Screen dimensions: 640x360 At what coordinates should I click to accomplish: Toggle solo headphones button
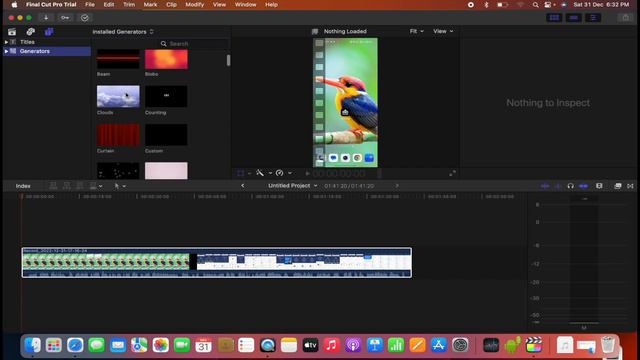pyautogui.click(x=571, y=186)
